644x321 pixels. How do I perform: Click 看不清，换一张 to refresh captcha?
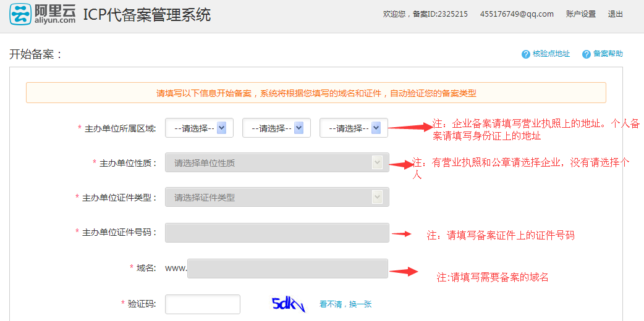pyautogui.click(x=345, y=304)
